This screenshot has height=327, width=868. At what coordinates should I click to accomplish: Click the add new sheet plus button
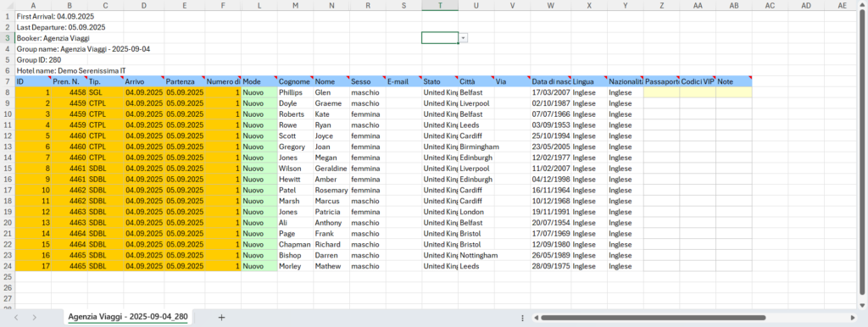point(222,318)
